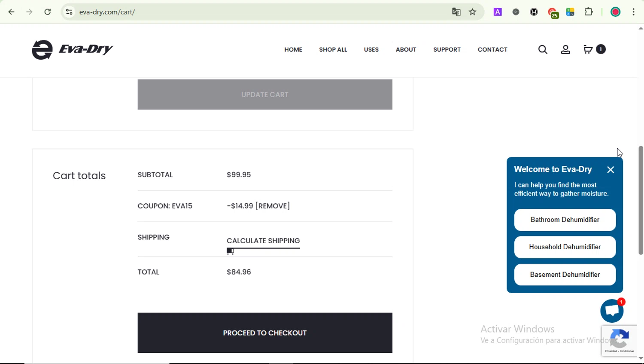Choose Bathroom Dehumidifier option
This screenshot has height=364, width=644.
coord(565,220)
